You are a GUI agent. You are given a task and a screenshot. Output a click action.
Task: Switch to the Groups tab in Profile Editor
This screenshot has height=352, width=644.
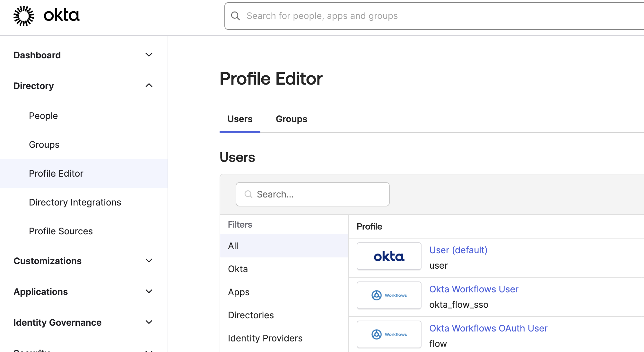292,119
